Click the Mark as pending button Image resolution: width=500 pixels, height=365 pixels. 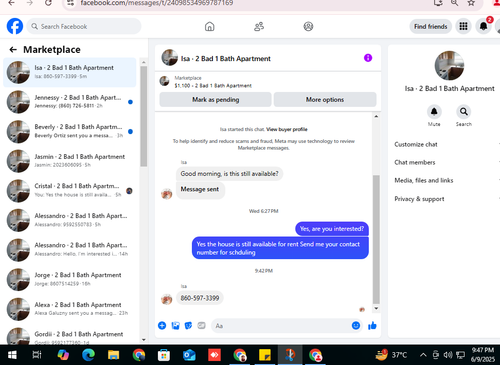click(215, 100)
